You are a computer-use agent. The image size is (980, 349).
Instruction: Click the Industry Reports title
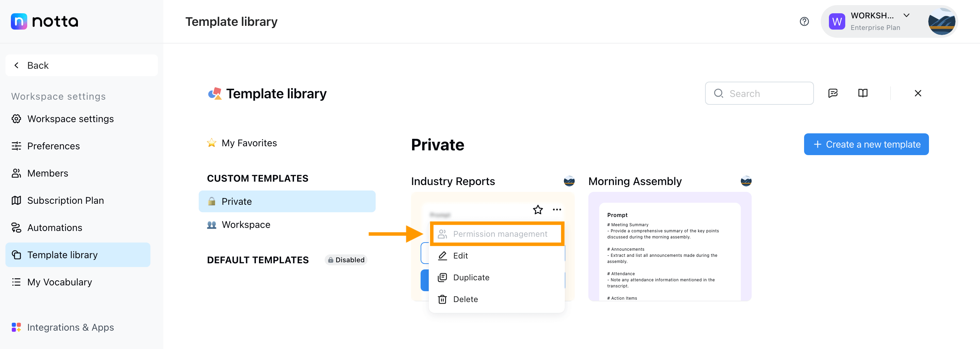453,181
